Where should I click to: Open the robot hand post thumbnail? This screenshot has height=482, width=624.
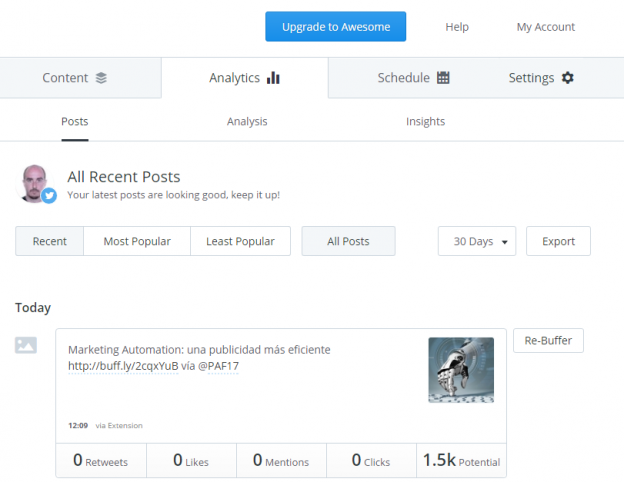pyautogui.click(x=461, y=370)
